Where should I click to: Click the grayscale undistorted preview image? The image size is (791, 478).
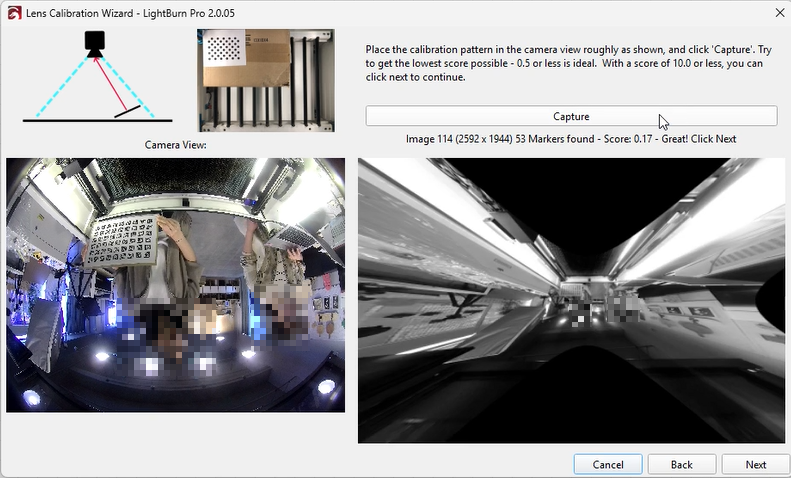[571, 300]
